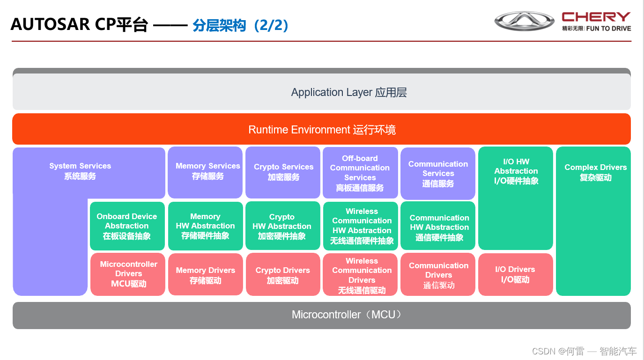This screenshot has height=360, width=644.
Task: Select the Wireless Communication HW Abstraction block
Action: [360, 226]
